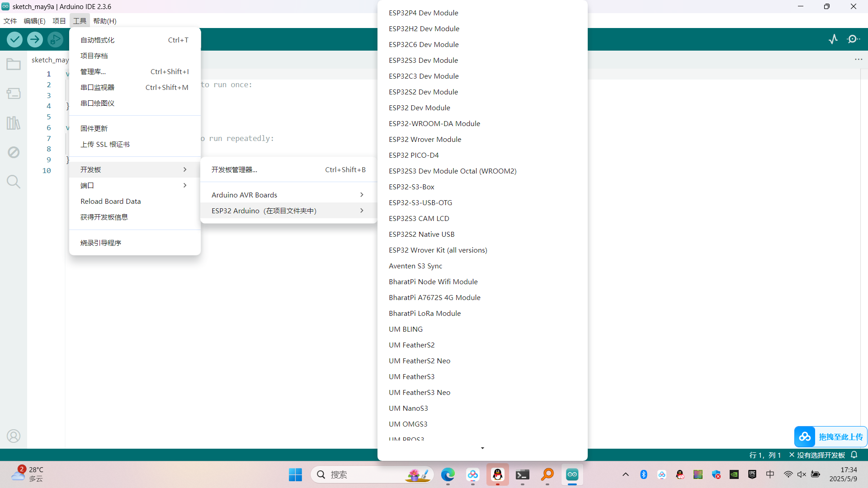
Task: Open the Boards Manager sidebar icon
Action: 14,94
